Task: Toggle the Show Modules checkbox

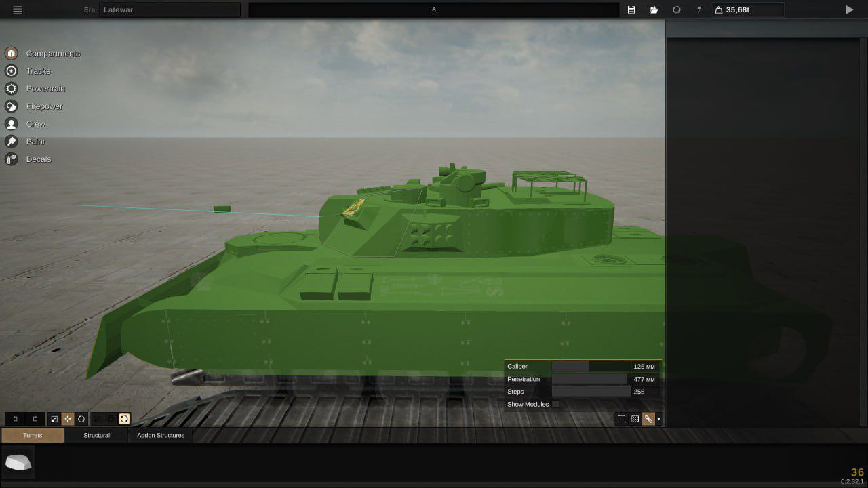Action: 555,404
